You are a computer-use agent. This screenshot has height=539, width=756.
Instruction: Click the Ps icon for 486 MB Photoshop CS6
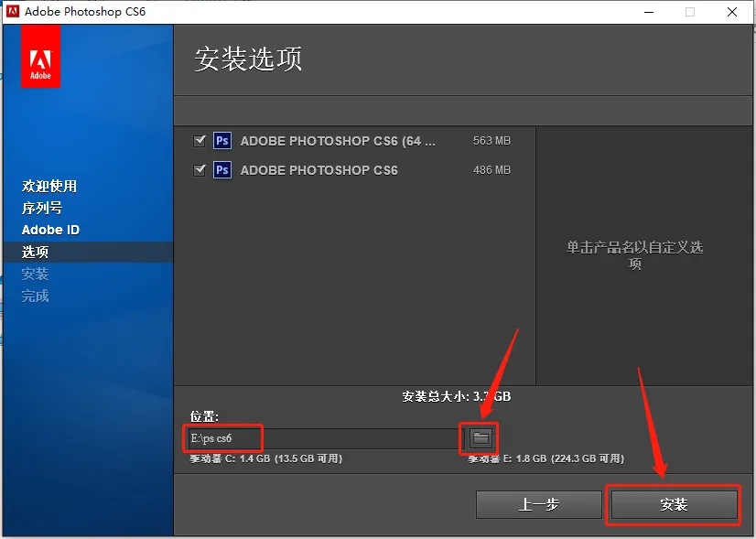coord(222,169)
